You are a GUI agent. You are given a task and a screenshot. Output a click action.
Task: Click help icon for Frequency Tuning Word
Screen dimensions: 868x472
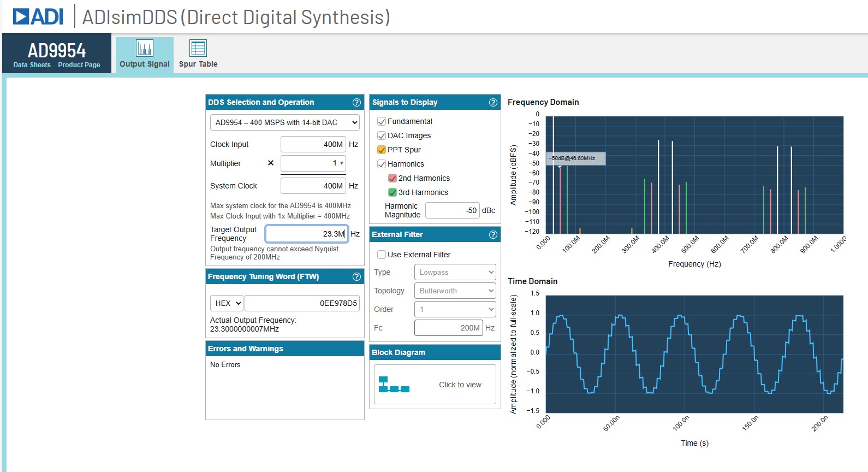(x=356, y=276)
